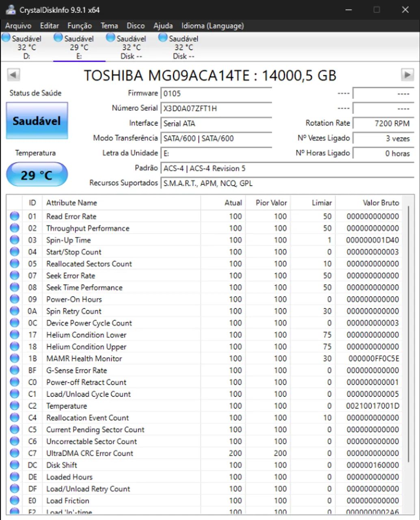Click raw value 00210017001D
The width and height of the screenshot is (420, 520).
point(372,406)
